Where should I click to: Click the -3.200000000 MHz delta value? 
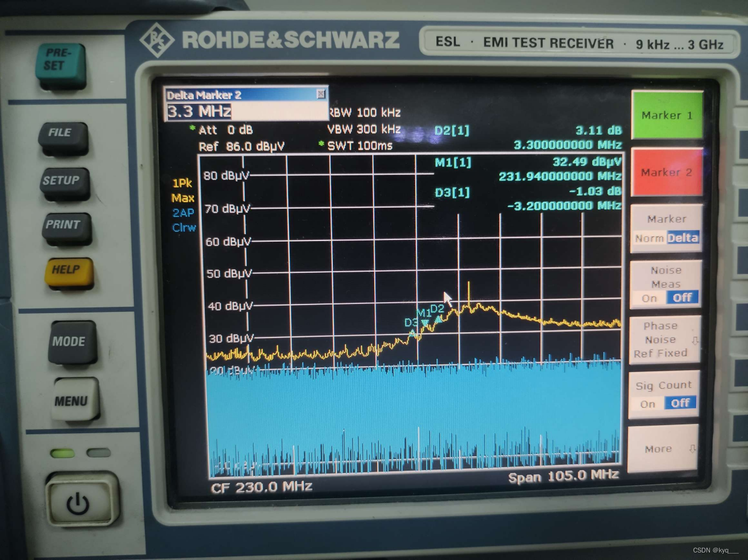564,206
